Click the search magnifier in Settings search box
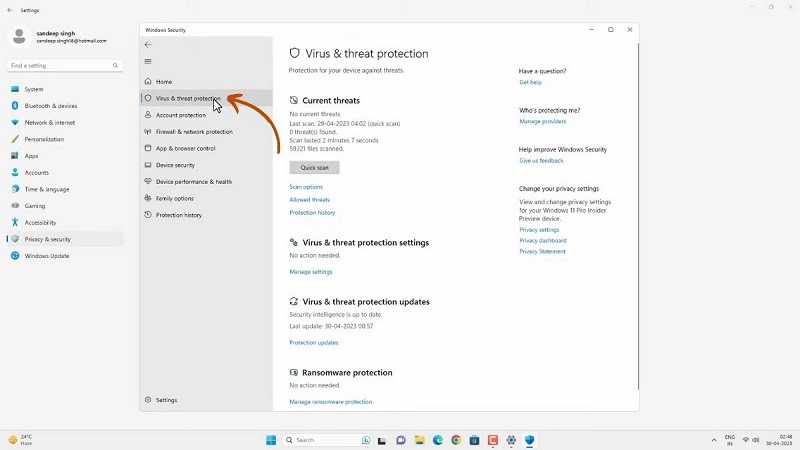Image resolution: width=800 pixels, height=450 pixels. tap(115, 65)
